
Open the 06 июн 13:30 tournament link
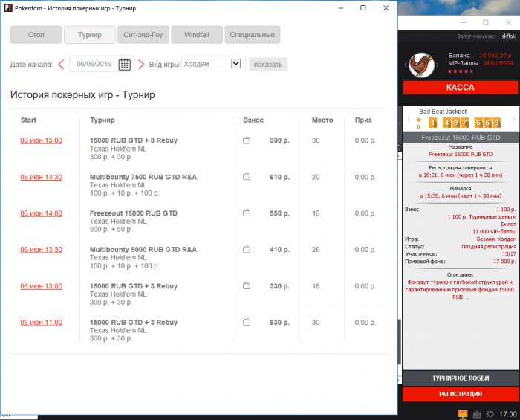pyautogui.click(x=41, y=250)
